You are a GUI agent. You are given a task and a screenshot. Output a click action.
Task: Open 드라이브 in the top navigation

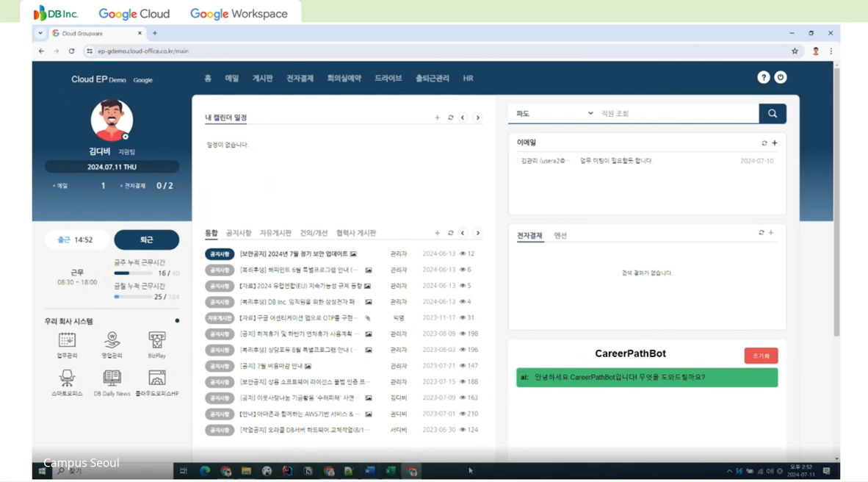(x=388, y=78)
